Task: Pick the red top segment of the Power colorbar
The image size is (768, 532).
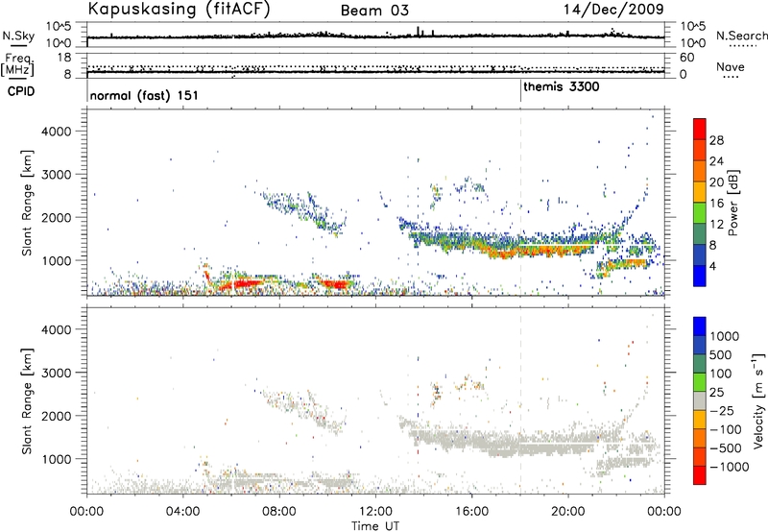Action: click(700, 129)
